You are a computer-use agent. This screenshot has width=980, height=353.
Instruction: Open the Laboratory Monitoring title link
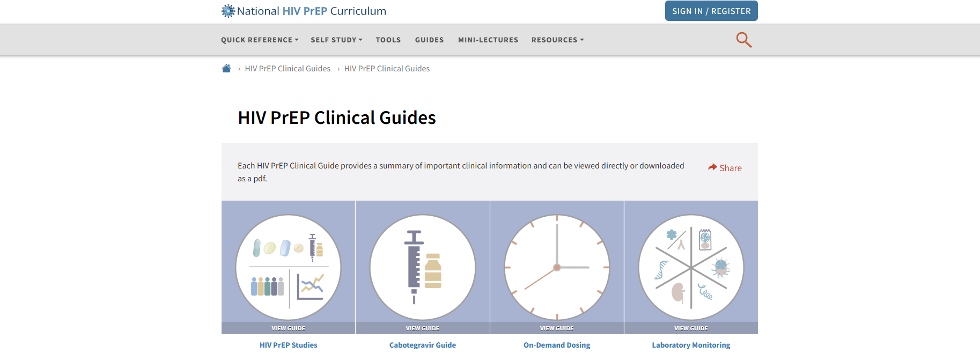691,345
